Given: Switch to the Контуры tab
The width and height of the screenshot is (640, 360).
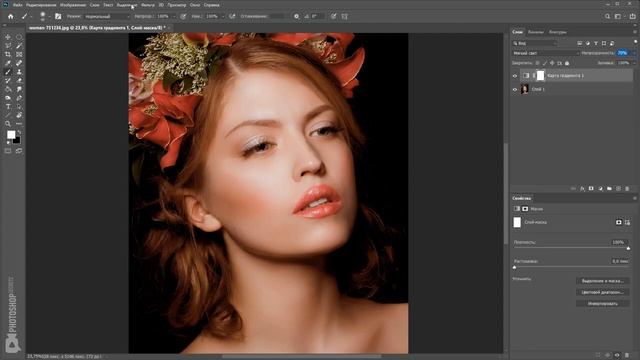Looking at the screenshot, I should click(x=558, y=32).
